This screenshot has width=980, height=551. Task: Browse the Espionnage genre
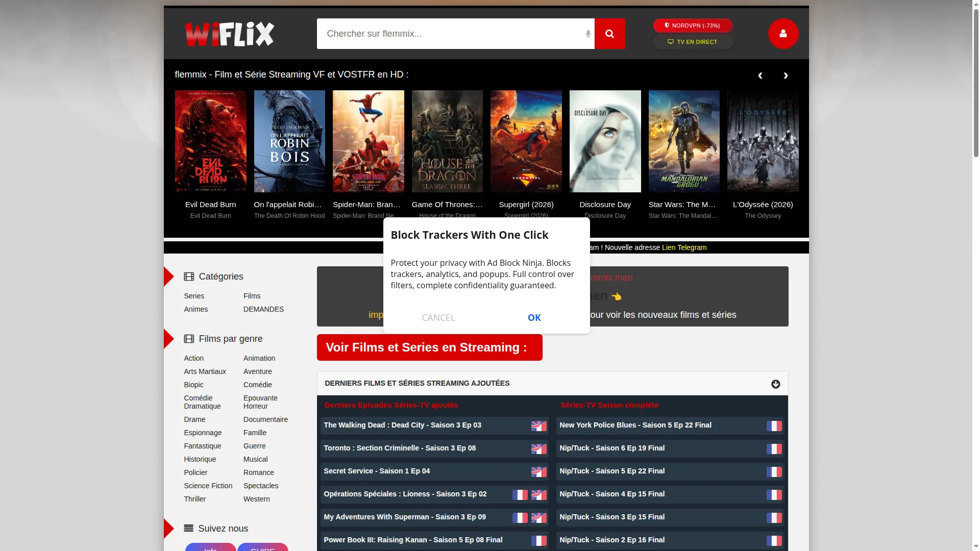coord(203,433)
